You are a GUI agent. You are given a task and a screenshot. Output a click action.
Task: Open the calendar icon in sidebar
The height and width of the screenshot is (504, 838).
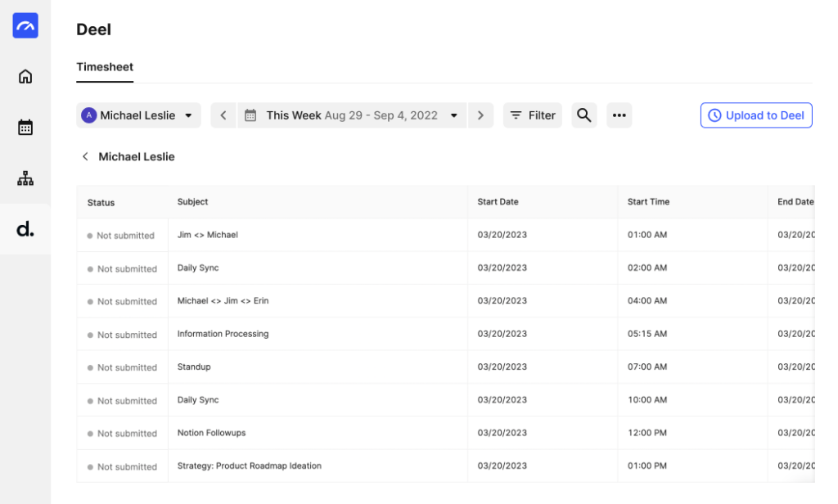tap(25, 128)
